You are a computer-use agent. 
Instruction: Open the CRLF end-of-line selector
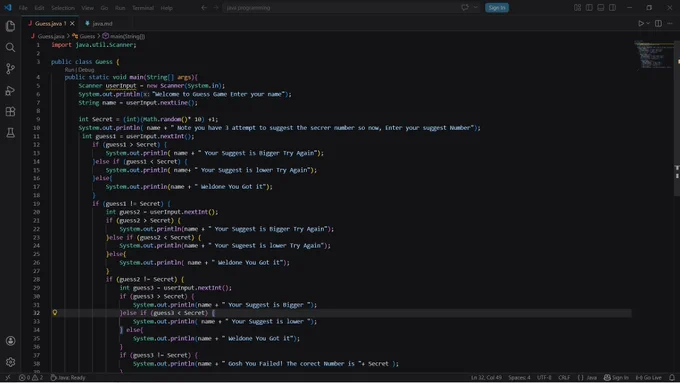click(564, 378)
